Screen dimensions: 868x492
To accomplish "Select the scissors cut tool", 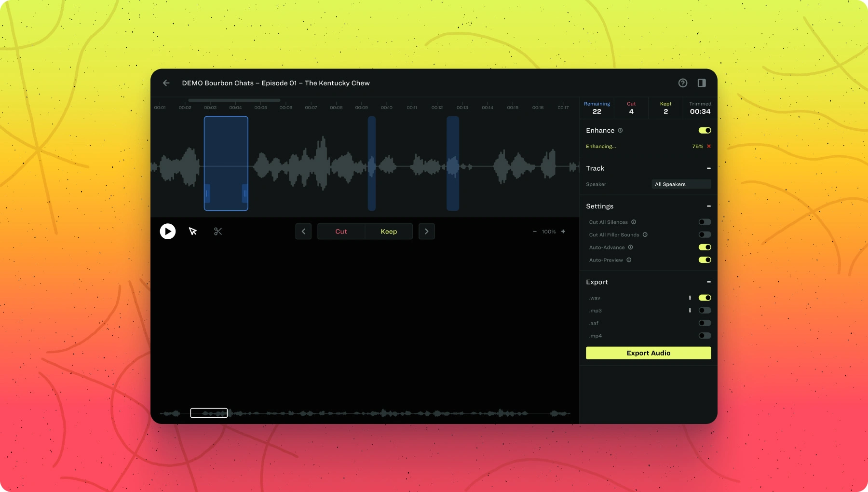I will (218, 232).
